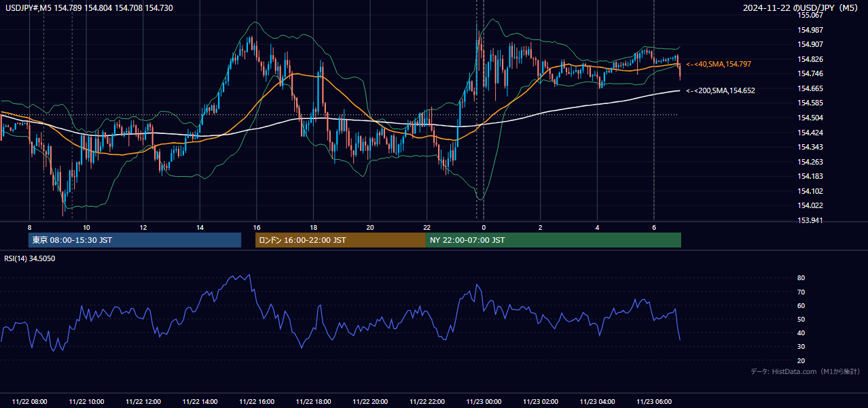
Task: Click the 11/22 18:00 time label
Action: [313, 402]
